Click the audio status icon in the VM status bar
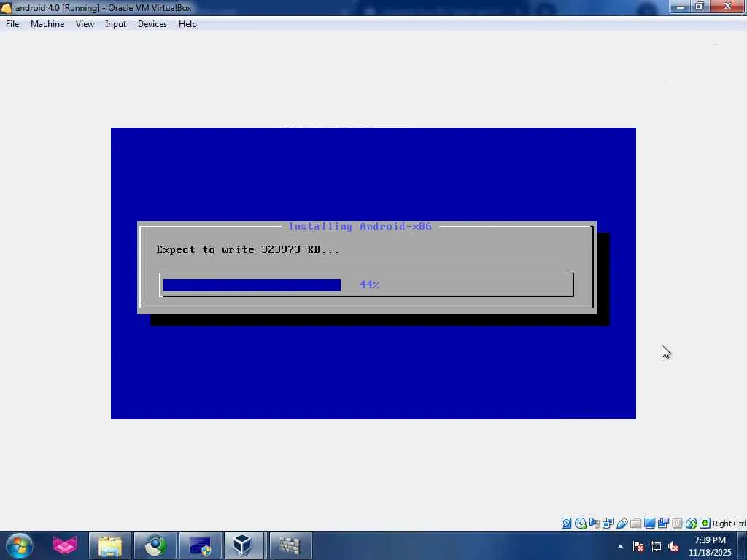 click(594, 524)
